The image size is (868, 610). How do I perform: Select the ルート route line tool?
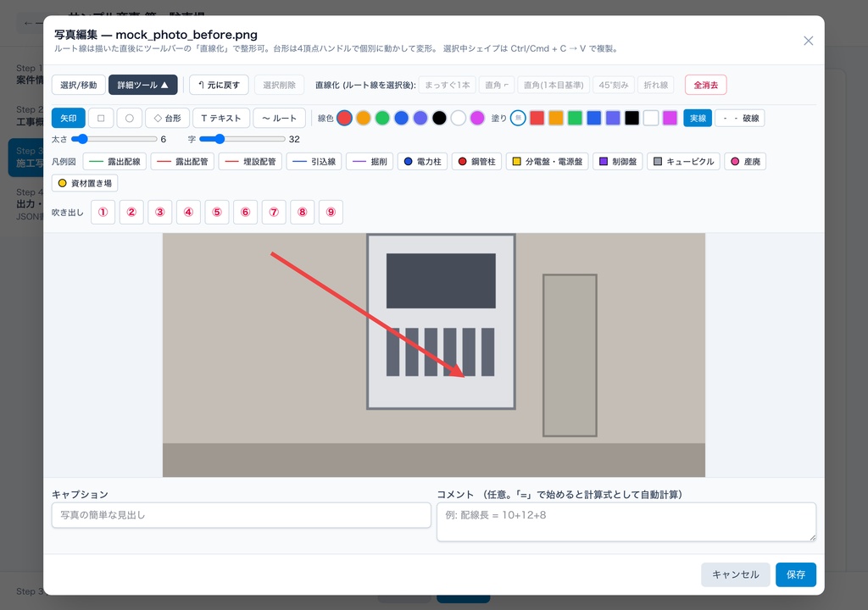coord(279,118)
